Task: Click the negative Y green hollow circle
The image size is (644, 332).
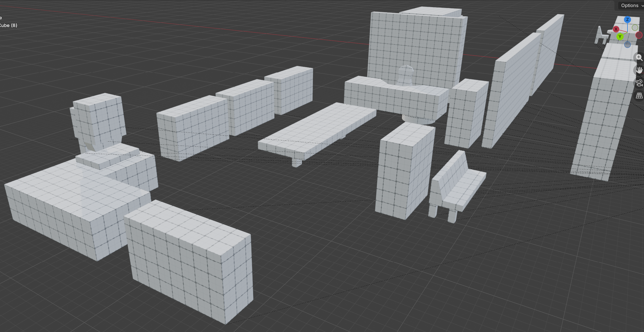Action: (x=635, y=28)
